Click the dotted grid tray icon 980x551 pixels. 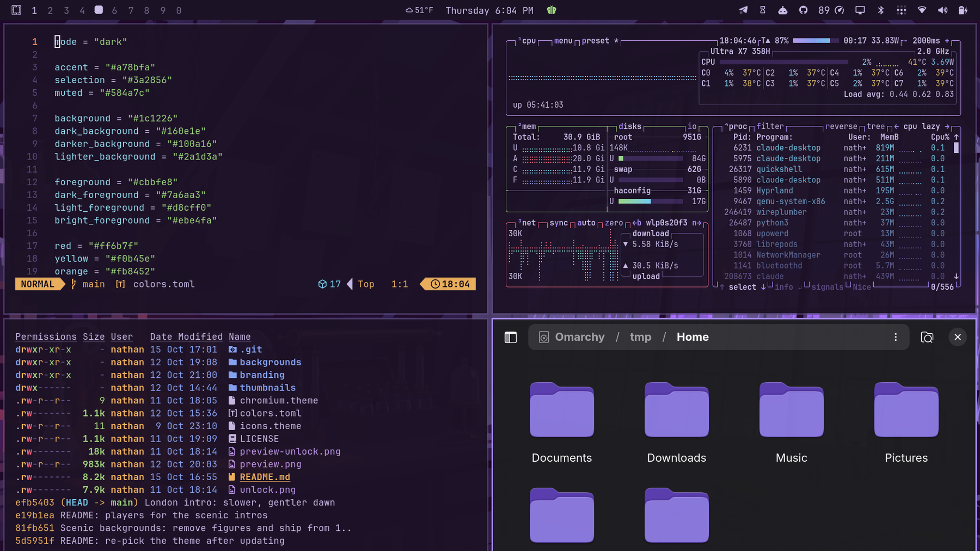901,10
